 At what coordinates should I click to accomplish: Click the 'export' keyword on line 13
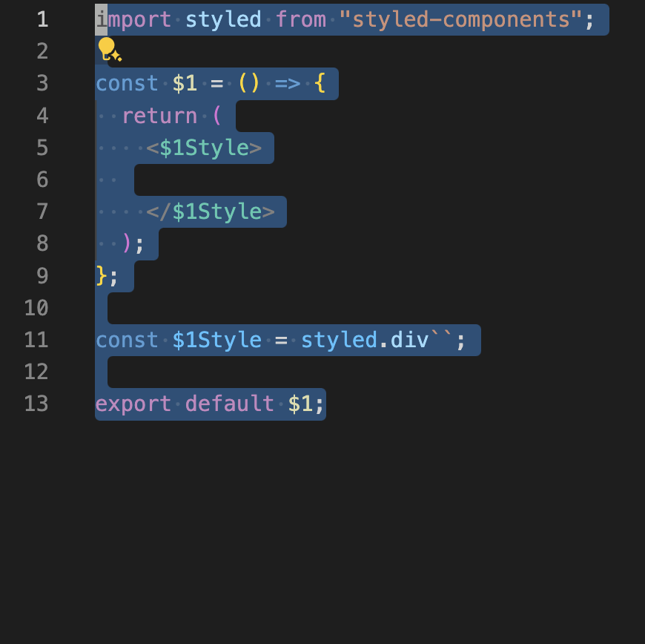coord(133,404)
